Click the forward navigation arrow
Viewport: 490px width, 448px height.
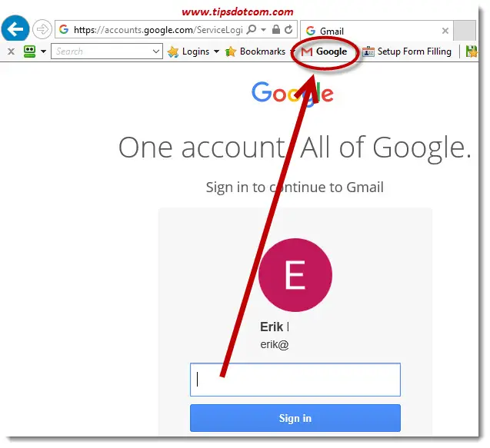(x=42, y=29)
